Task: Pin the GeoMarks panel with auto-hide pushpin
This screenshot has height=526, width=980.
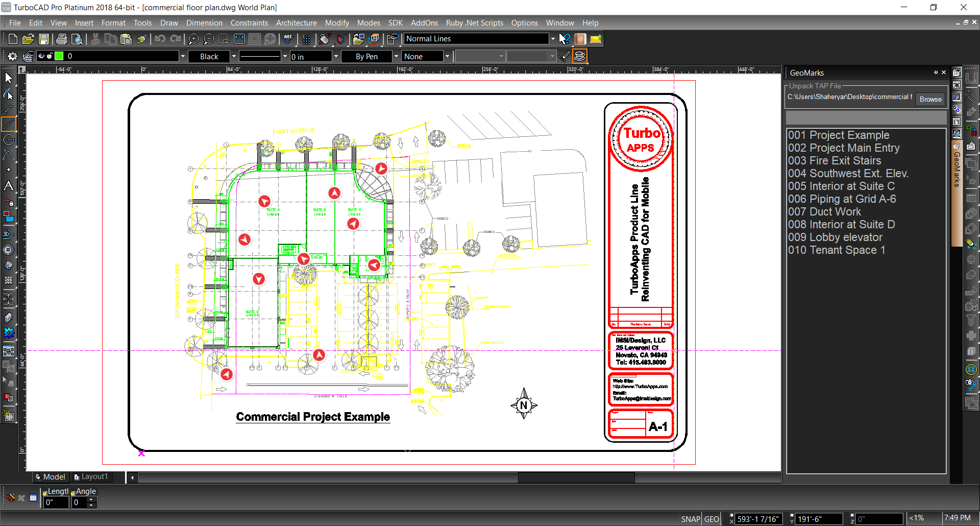Action: 936,73
